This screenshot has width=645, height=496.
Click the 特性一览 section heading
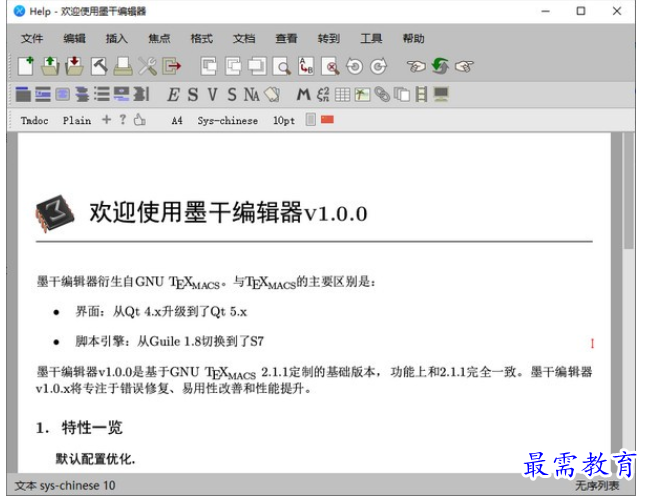pos(92,427)
